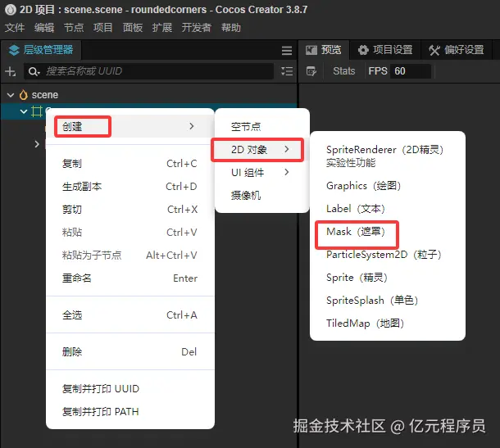Switch to the 项目设置 tab
The height and width of the screenshot is (448, 500).
[x=385, y=50]
